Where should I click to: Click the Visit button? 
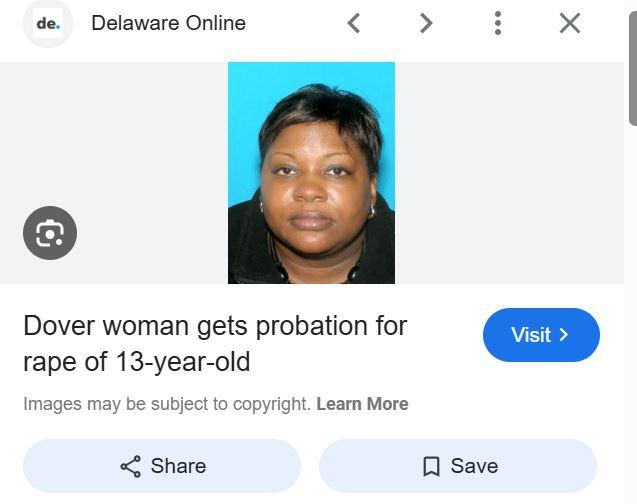click(x=541, y=335)
